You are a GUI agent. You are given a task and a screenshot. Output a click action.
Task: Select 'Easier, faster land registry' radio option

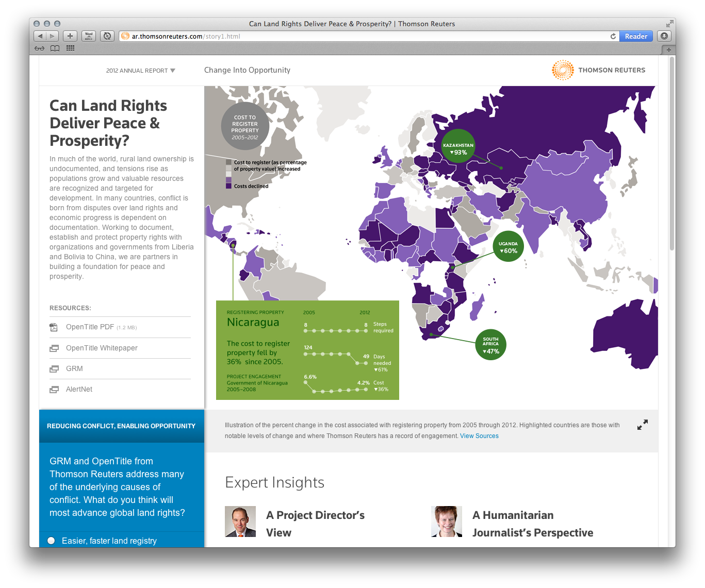pos(51,541)
